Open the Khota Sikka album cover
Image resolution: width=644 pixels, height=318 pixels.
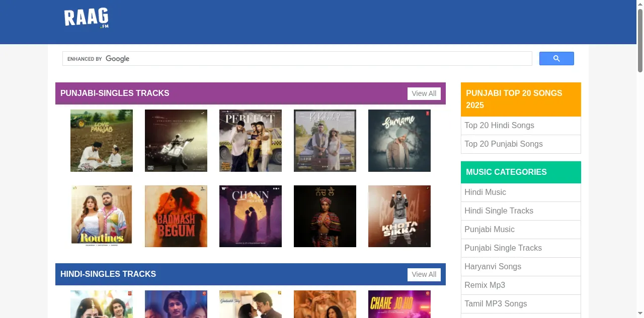399,216
